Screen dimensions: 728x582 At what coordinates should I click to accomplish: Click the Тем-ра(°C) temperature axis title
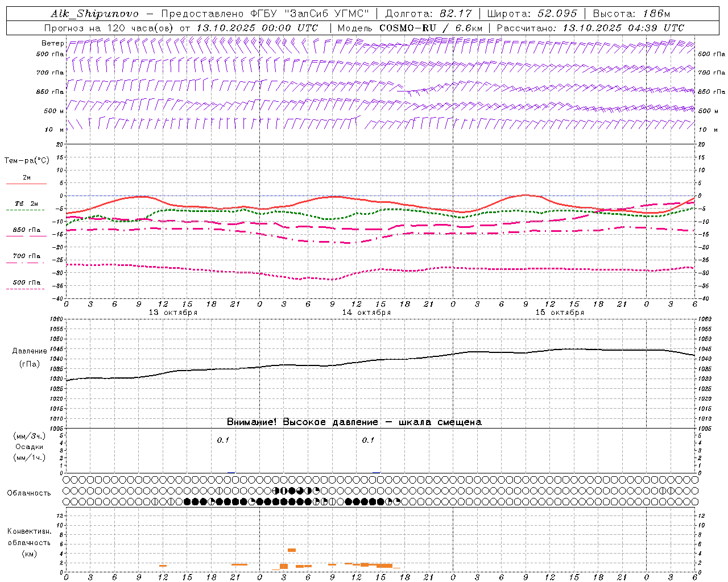tap(27, 161)
